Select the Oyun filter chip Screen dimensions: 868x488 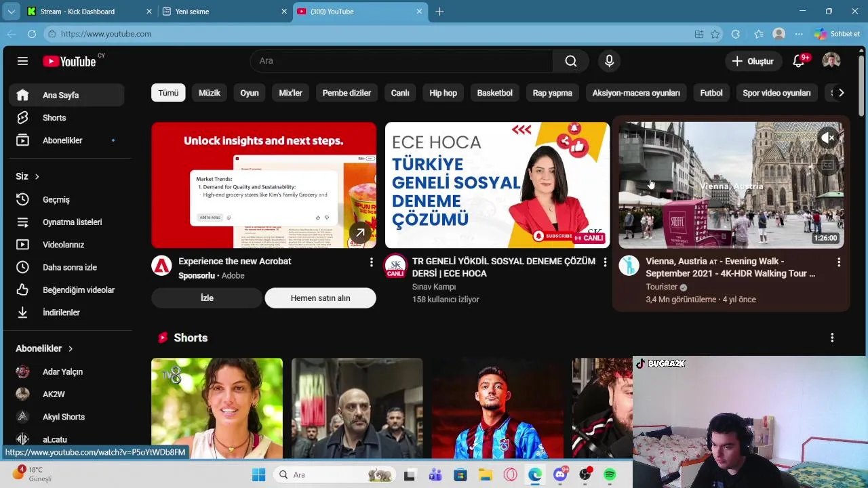250,93
